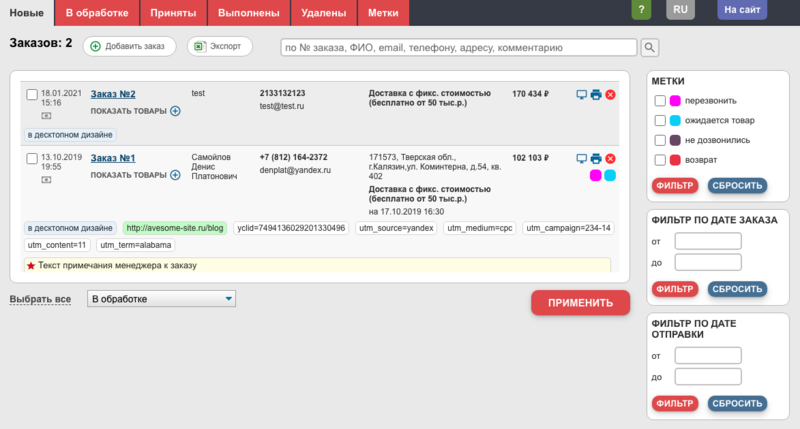The image size is (800, 429).
Task: Click the order date от field
Action: (708, 241)
